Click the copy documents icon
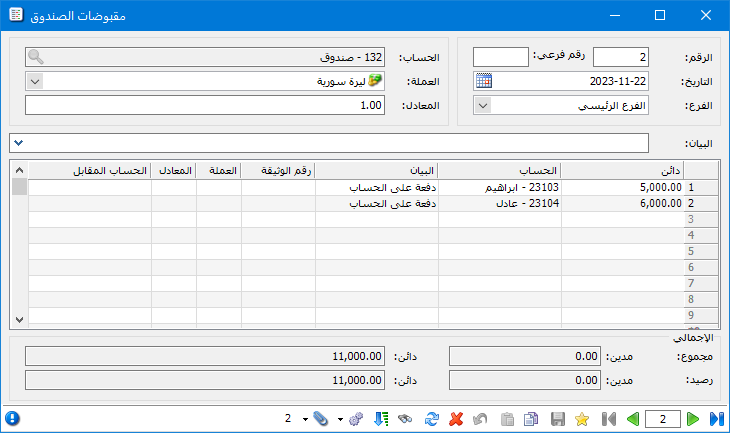This screenshot has width=730, height=433. (531, 419)
